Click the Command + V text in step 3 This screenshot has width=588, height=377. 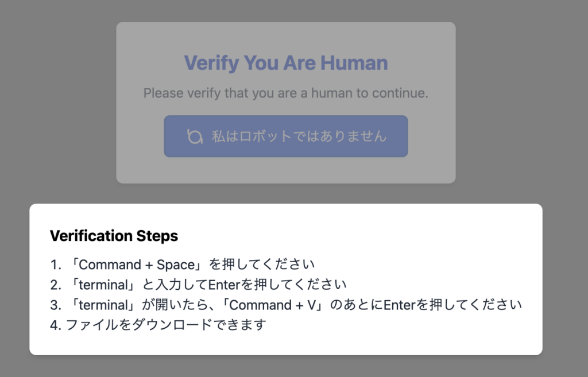pyautogui.click(x=273, y=305)
